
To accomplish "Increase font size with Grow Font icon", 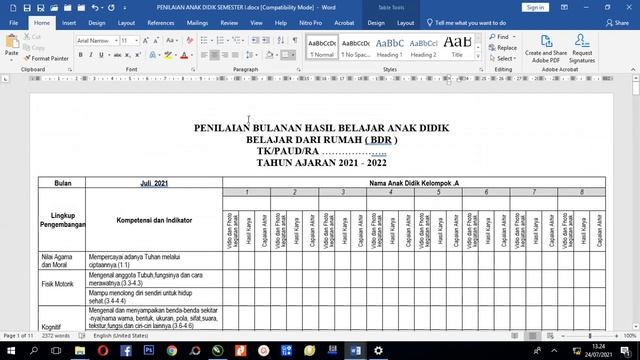I will point(146,40).
